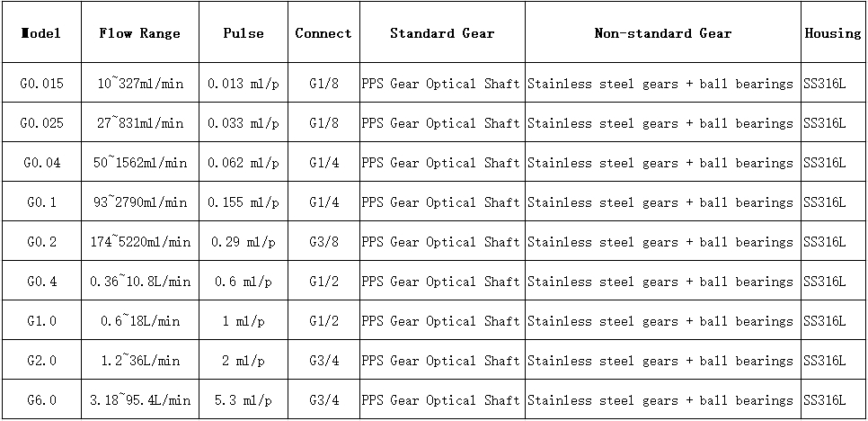Select the 0.062 ml/p pulse cell
Image resolution: width=868 pixels, height=421 pixels.
point(244,163)
